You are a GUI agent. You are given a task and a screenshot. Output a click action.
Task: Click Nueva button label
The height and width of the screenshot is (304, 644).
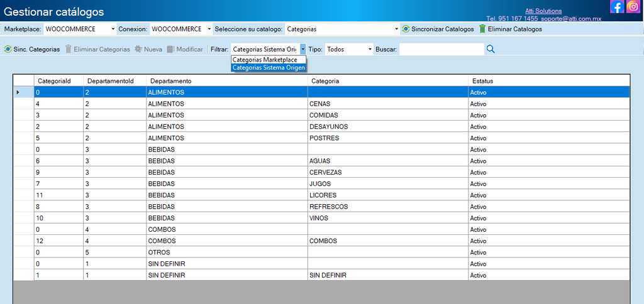(153, 49)
